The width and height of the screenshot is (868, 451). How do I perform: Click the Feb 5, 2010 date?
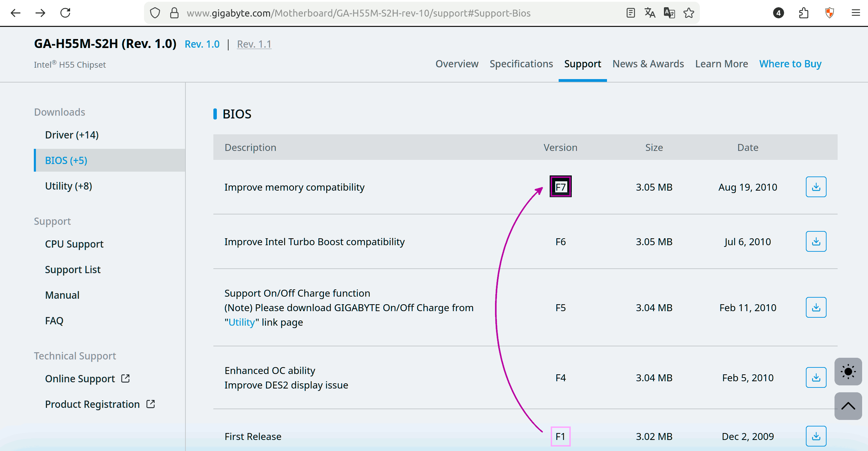[748, 378]
